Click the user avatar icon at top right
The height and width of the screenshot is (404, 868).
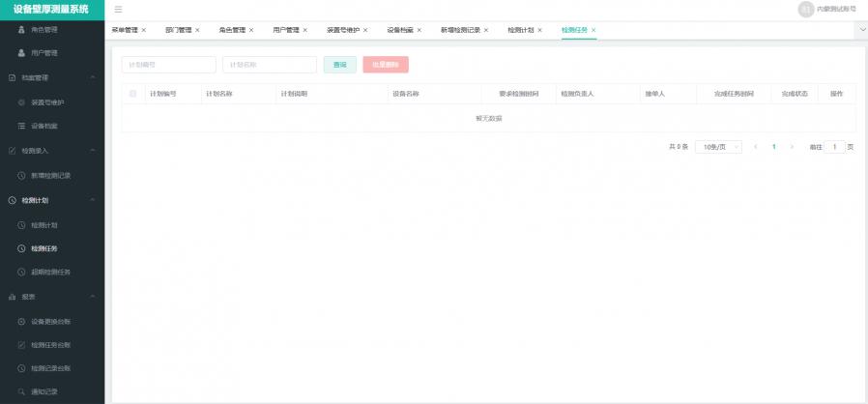[805, 9]
